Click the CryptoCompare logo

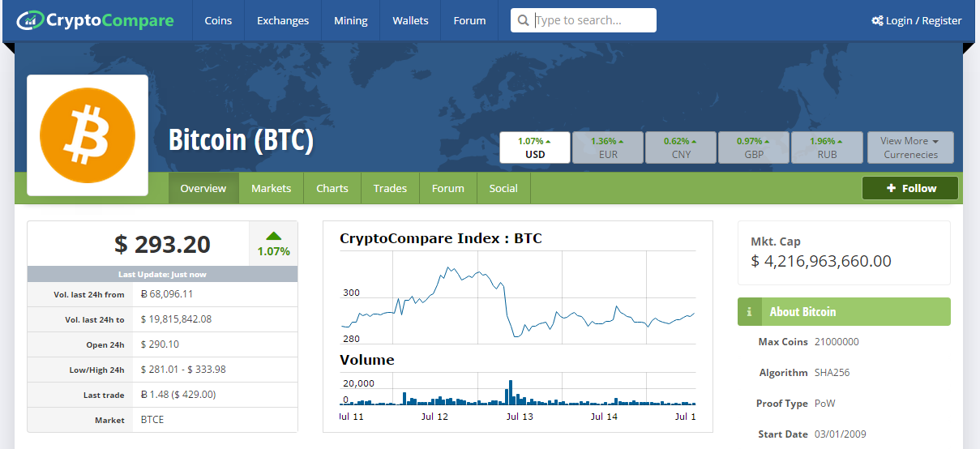point(96,19)
